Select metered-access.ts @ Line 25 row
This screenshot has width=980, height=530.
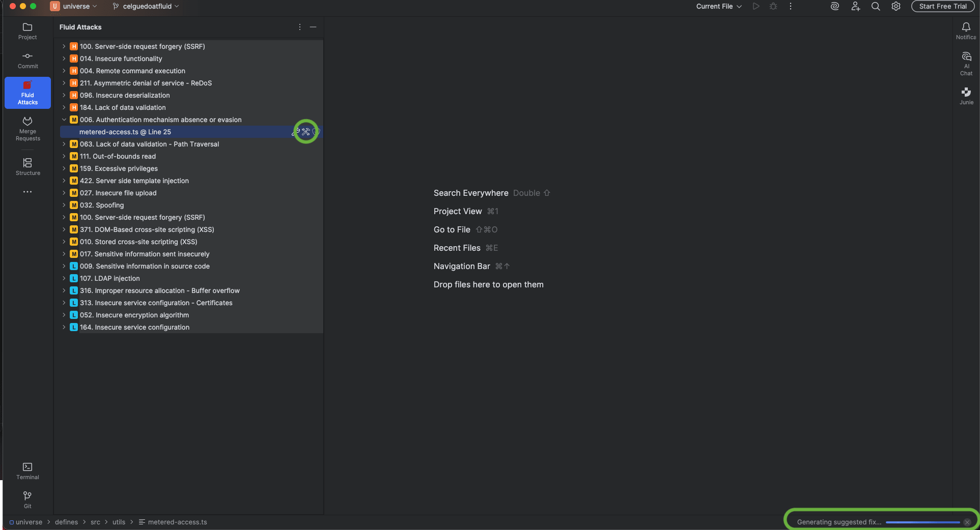(191, 132)
